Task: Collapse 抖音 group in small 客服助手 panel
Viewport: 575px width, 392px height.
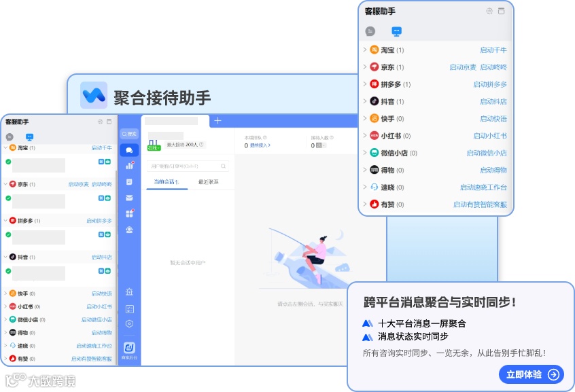Action: pos(5,257)
